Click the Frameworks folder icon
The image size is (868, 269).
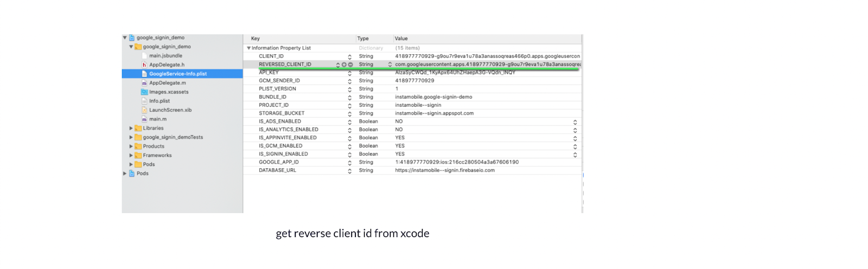(138, 156)
